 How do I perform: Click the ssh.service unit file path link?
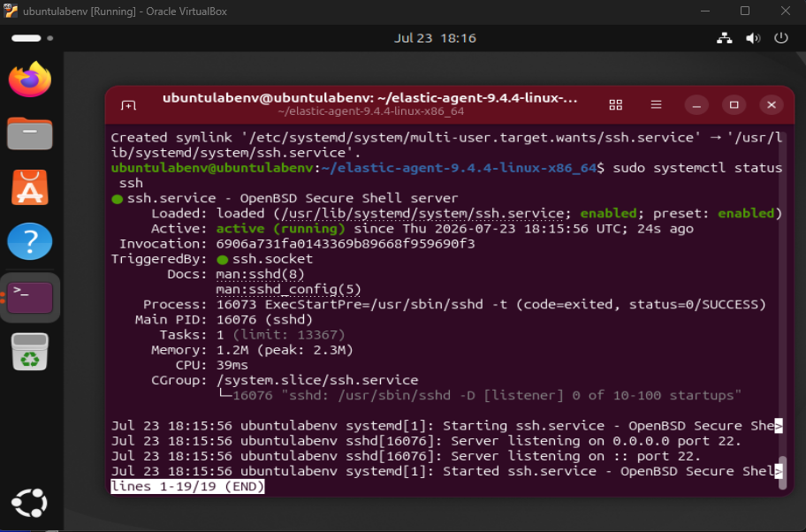coord(422,213)
